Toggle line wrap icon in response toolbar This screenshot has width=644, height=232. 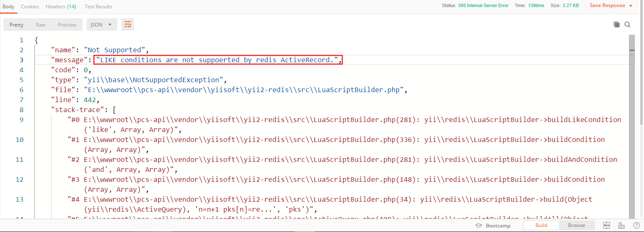coord(128,24)
